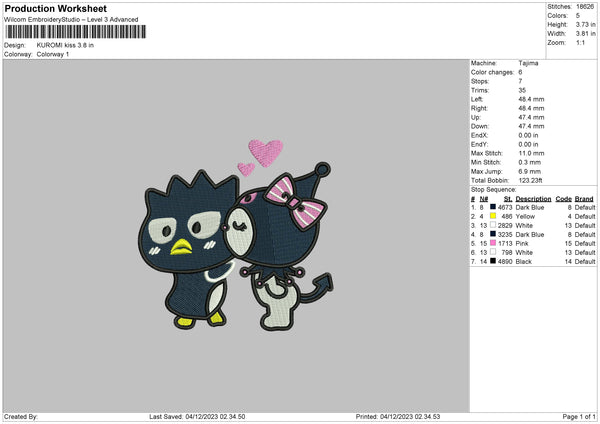Select the design name 'KUROMI kiss 3.8 in'
600x424 pixels.
pyautogui.click(x=65, y=45)
